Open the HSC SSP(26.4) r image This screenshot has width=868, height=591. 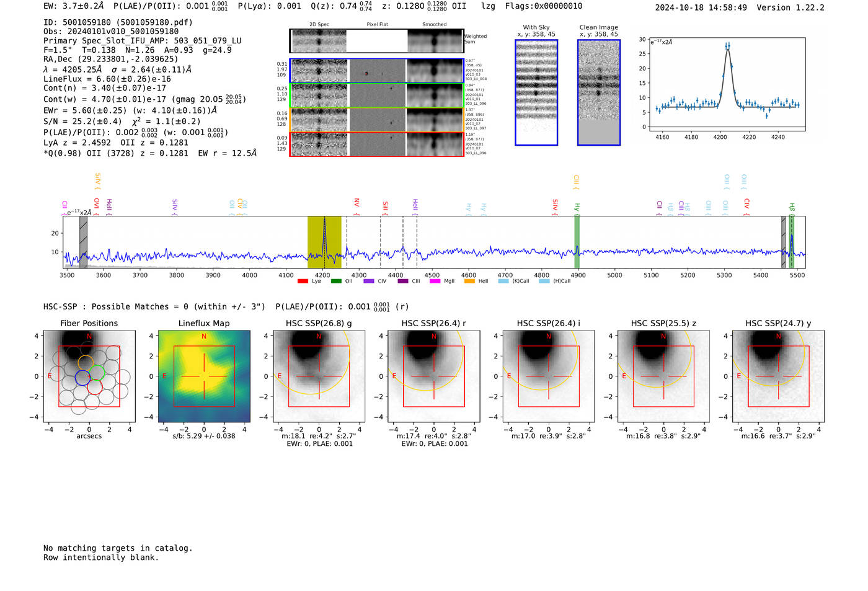click(434, 376)
